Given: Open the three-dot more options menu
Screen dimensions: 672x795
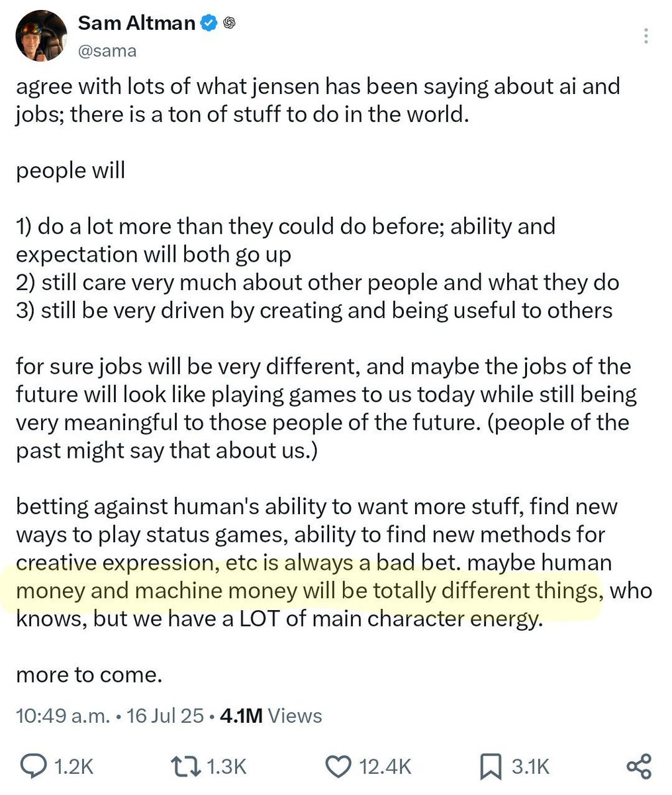Looking at the screenshot, I should click(x=646, y=36).
